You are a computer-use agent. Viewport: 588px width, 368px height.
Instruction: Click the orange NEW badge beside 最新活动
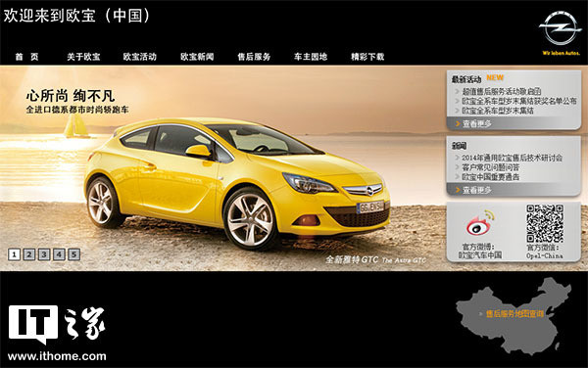(x=495, y=77)
